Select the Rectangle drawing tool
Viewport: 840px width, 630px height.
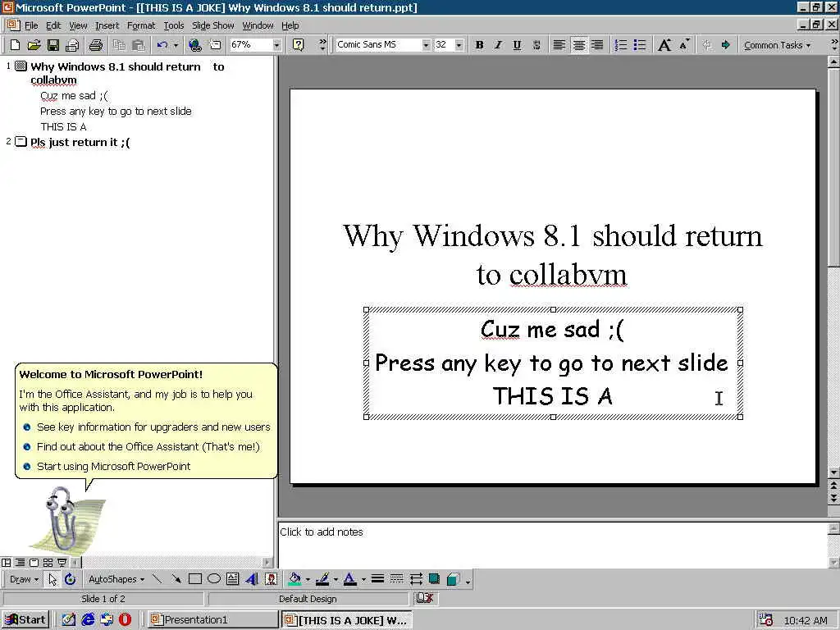[x=195, y=579]
